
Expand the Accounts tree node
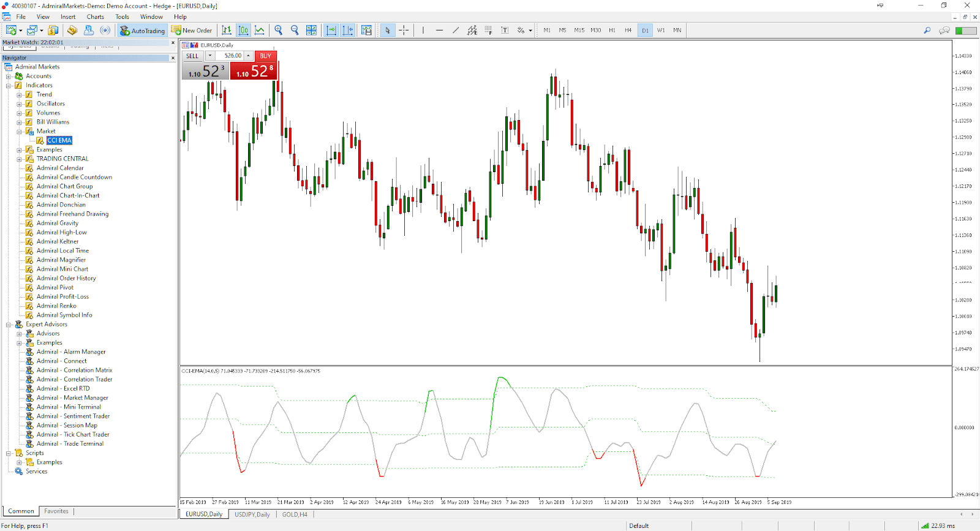pos(9,77)
